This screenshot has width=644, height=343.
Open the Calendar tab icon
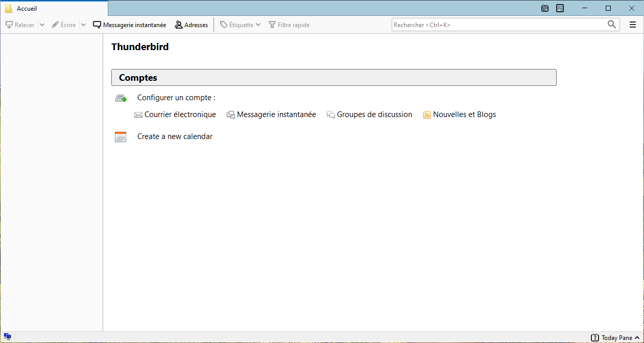click(545, 8)
